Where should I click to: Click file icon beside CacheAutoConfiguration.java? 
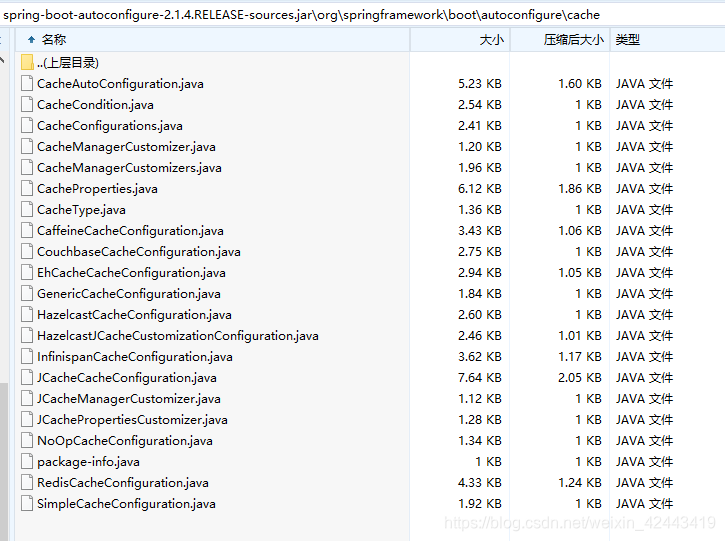tap(27, 84)
